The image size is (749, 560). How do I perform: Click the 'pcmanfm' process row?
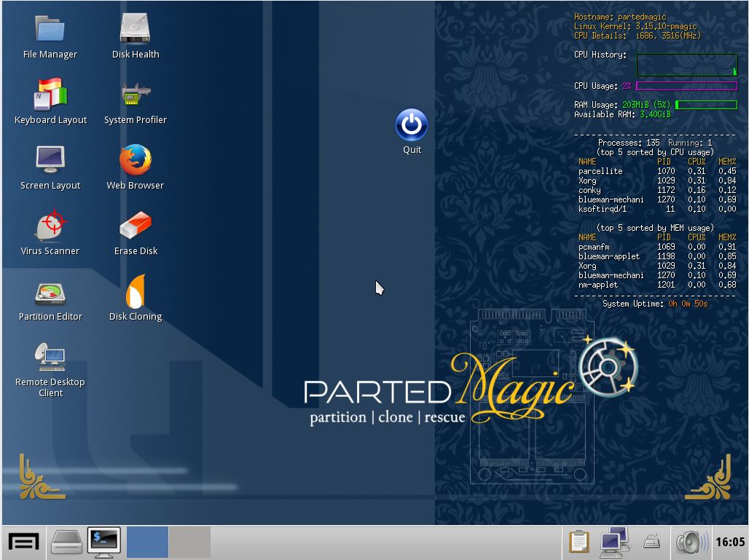coord(657,247)
